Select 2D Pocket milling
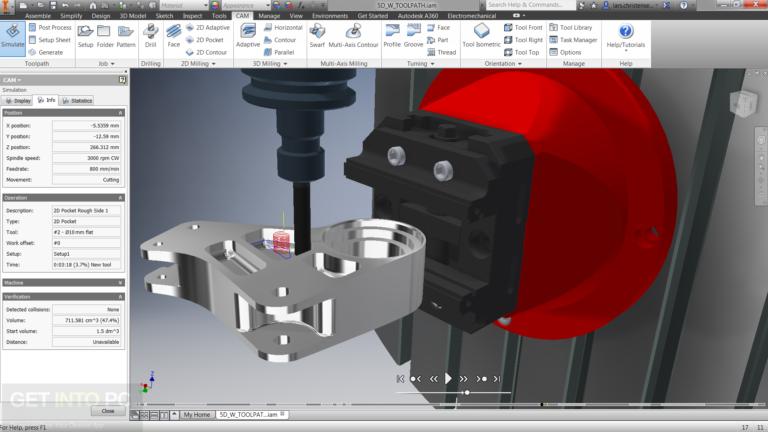Image resolution: width=768 pixels, height=432 pixels. click(204, 40)
